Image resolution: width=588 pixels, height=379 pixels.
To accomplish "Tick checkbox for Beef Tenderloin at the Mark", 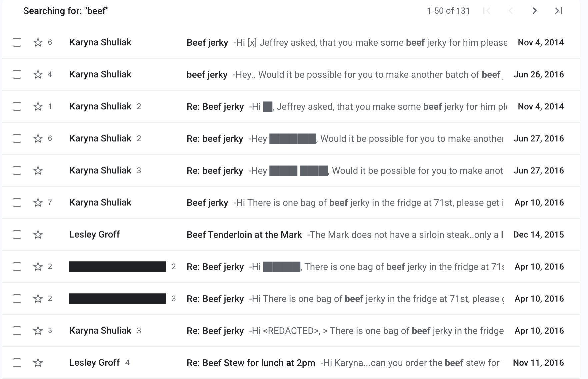I will 17,235.
